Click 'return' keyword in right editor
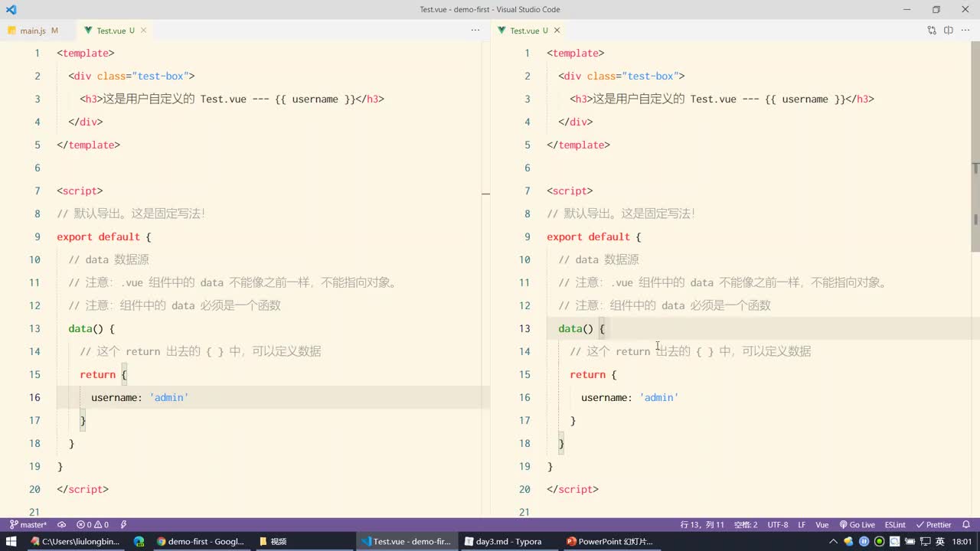980x551 pixels. click(x=587, y=374)
